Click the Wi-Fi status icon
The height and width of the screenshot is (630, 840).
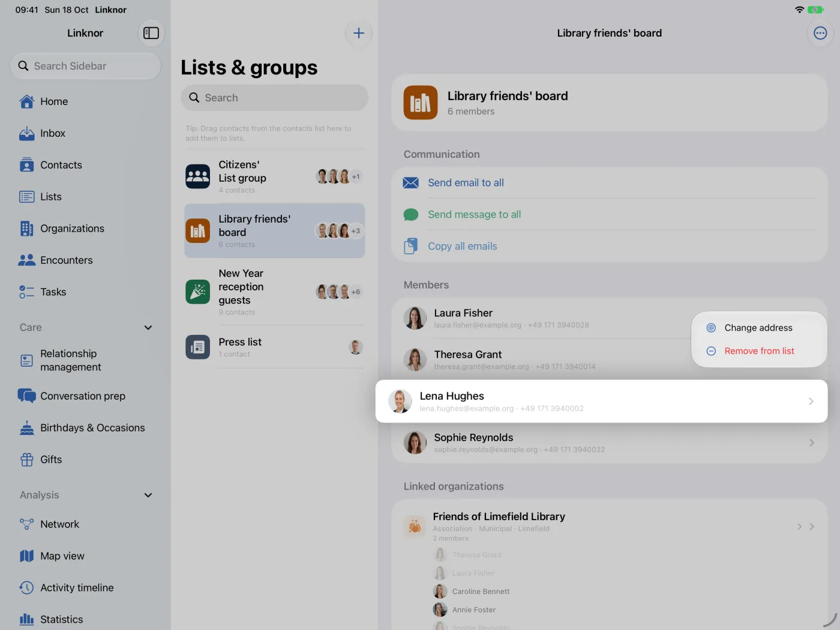(x=799, y=10)
